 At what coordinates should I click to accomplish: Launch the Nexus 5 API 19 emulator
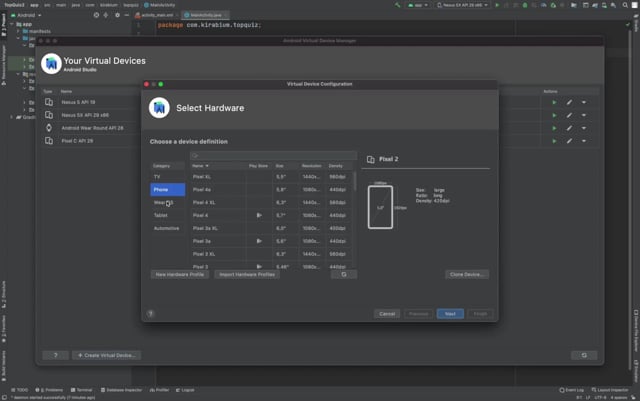(554, 102)
